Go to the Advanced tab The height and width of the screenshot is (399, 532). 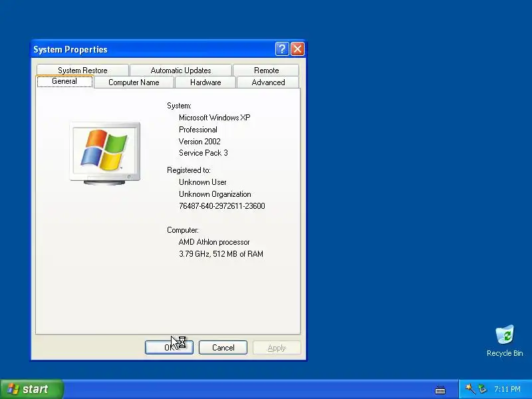[268, 82]
